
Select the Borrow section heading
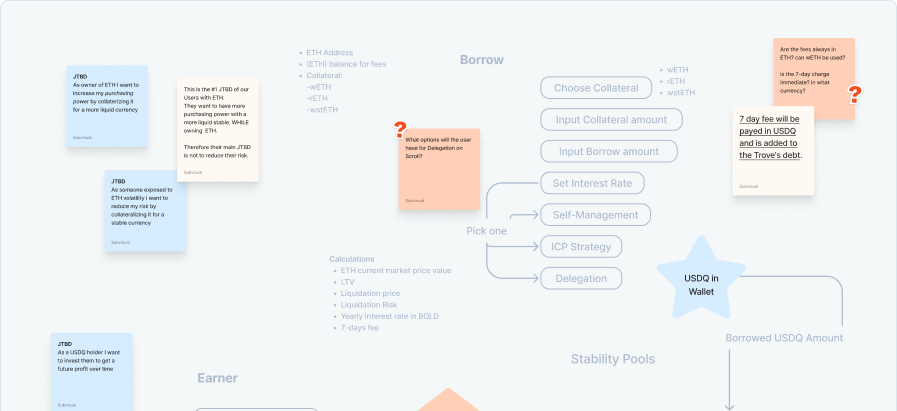[482, 60]
